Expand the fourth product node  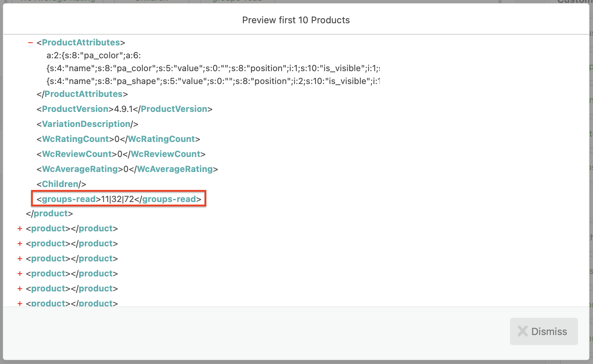point(19,258)
